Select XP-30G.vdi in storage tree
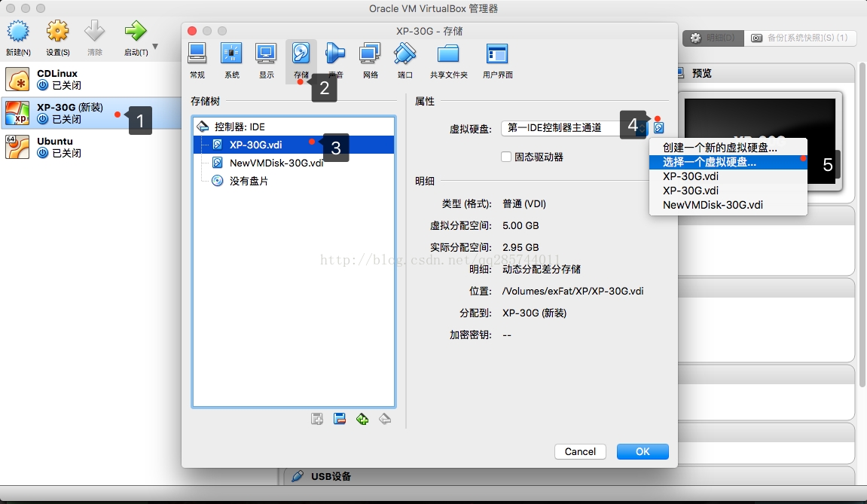 294,145
